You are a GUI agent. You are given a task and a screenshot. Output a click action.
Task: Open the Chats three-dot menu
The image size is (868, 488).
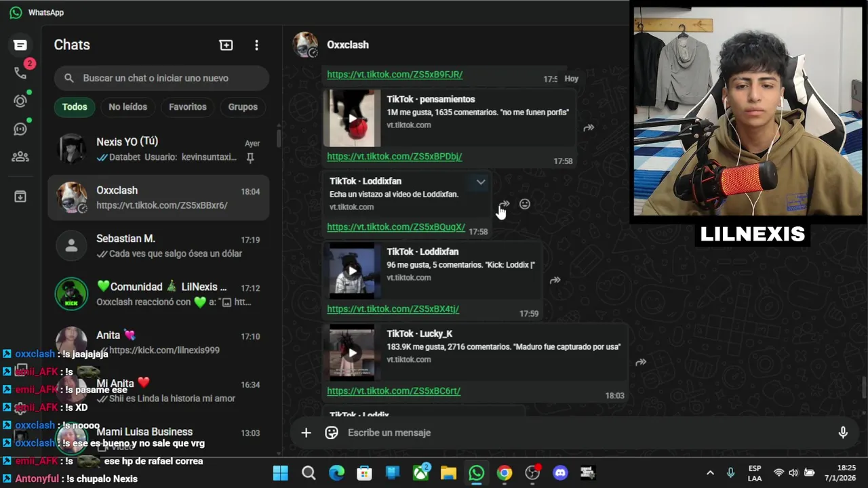coord(256,45)
